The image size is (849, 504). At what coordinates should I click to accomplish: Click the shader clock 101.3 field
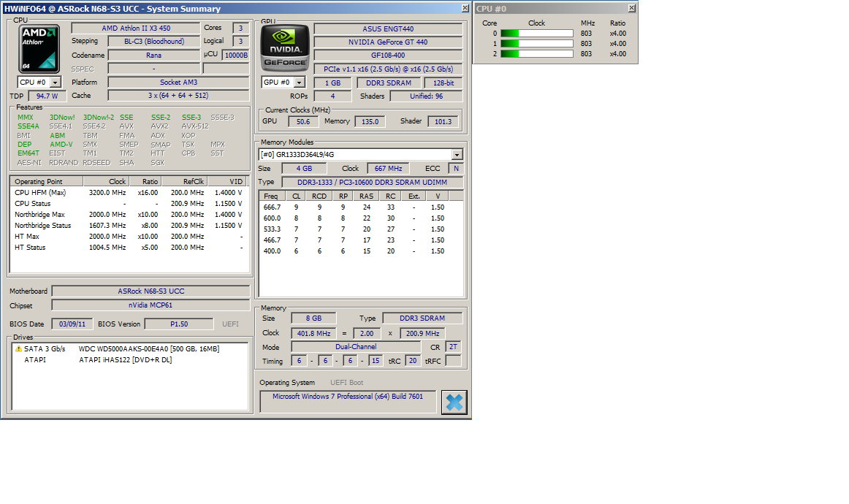click(x=443, y=122)
